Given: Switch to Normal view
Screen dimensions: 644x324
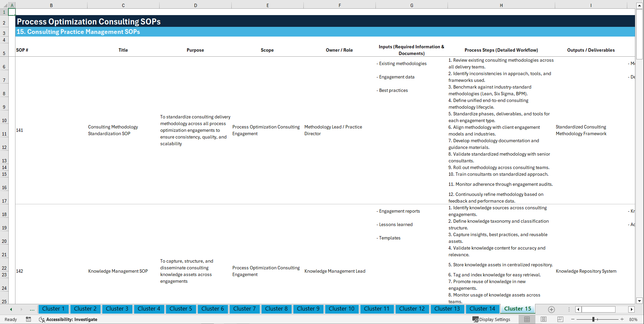Looking at the screenshot, I should [527, 319].
